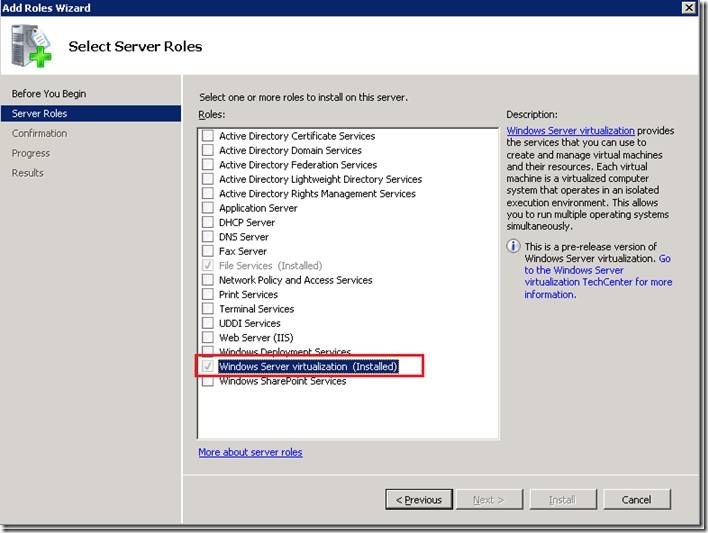Close the Add Roles Wizard window
708x533 pixels.
tap(689, 8)
